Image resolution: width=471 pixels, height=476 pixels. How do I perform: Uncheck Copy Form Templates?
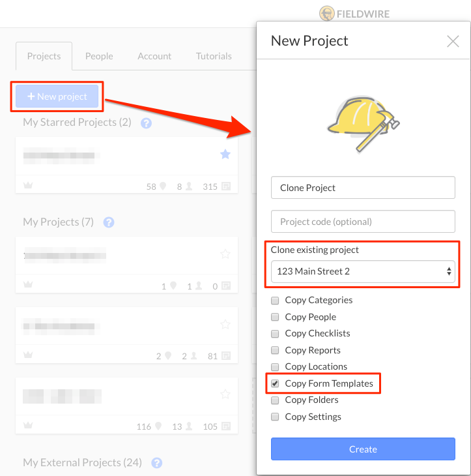[275, 383]
